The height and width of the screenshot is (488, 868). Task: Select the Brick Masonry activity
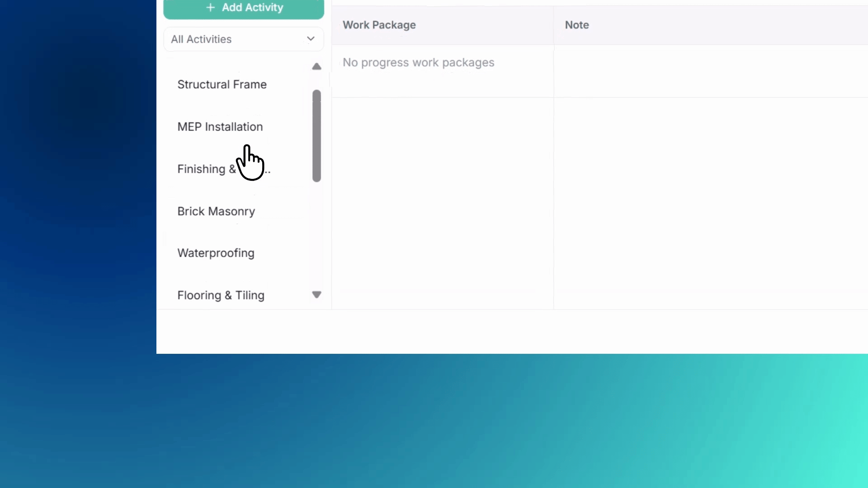click(216, 211)
